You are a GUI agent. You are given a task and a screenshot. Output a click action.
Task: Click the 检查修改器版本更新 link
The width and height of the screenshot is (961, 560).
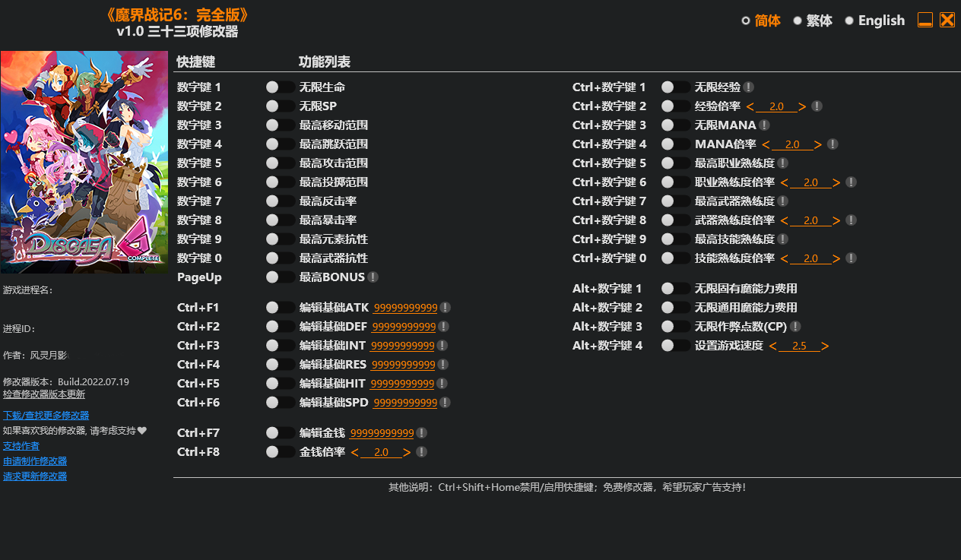[43, 394]
